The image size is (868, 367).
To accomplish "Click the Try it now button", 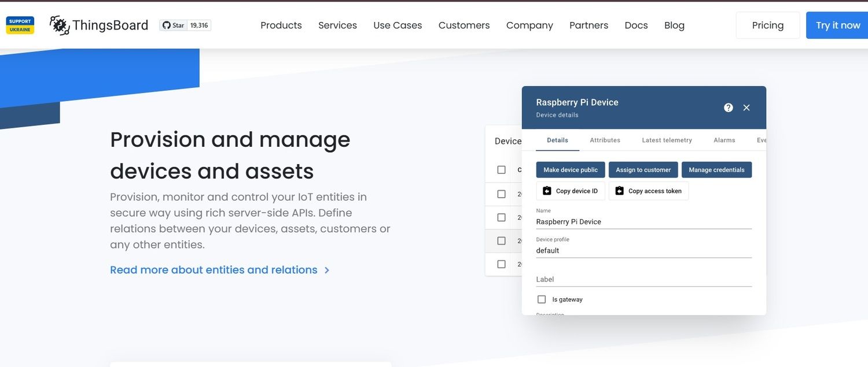I will [x=837, y=25].
